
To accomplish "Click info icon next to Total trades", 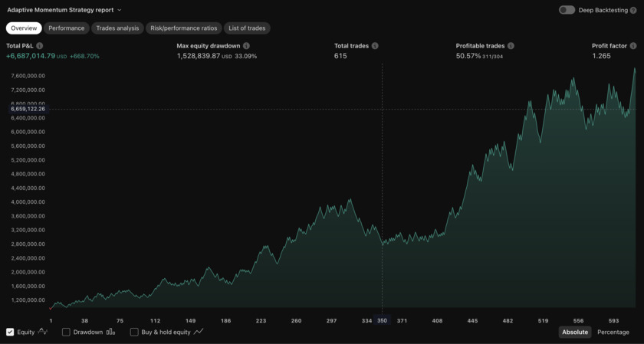I will click(x=375, y=46).
